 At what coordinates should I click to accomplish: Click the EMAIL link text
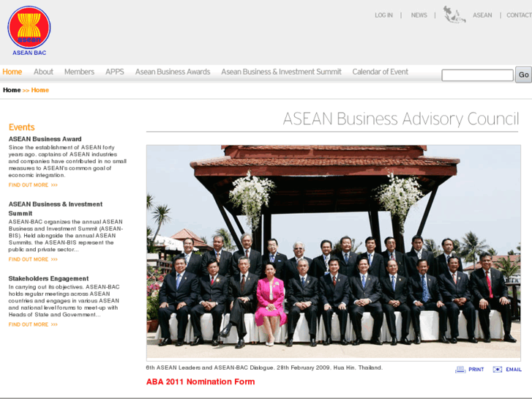click(x=514, y=370)
